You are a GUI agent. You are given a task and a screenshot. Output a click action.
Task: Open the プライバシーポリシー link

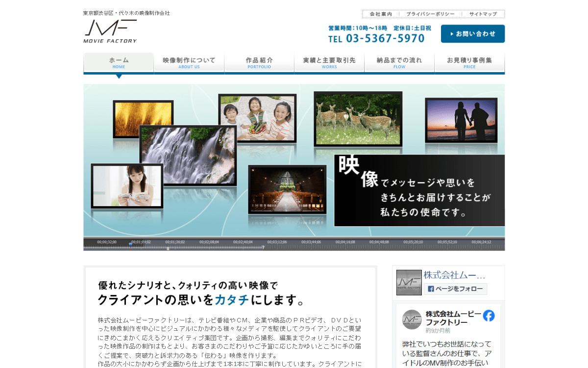(430, 14)
